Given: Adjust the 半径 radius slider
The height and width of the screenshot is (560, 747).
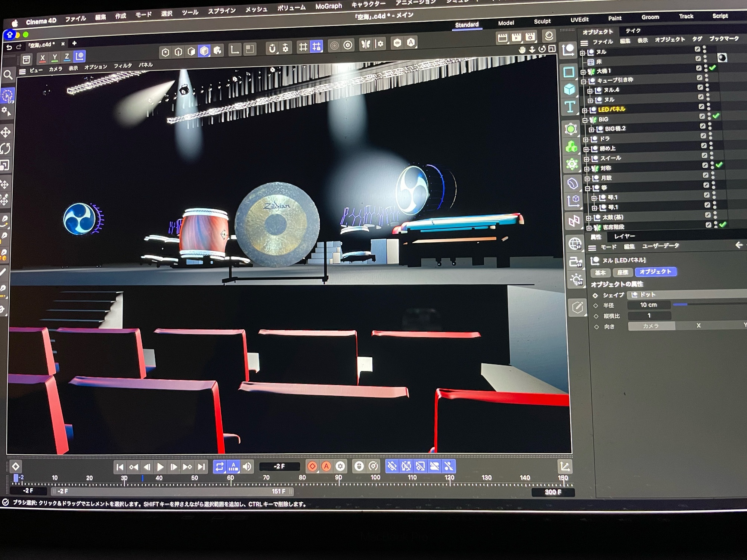Looking at the screenshot, I should point(710,305).
